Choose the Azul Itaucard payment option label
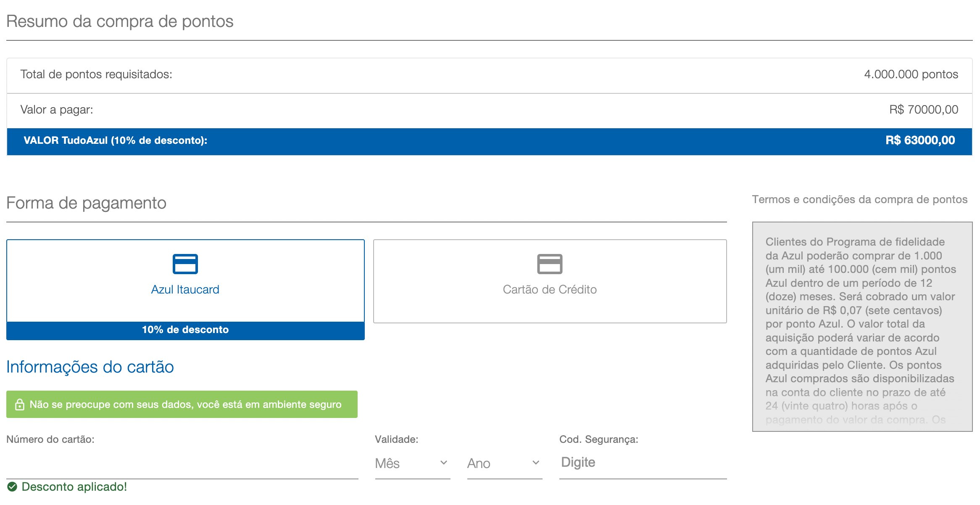Viewport: 980px width, 505px height. pyautogui.click(x=185, y=289)
